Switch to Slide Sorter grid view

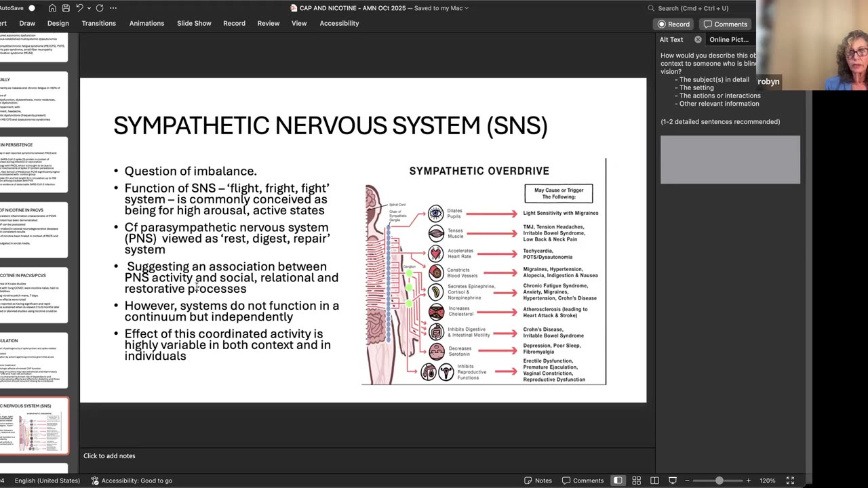(x=636, y=481)
